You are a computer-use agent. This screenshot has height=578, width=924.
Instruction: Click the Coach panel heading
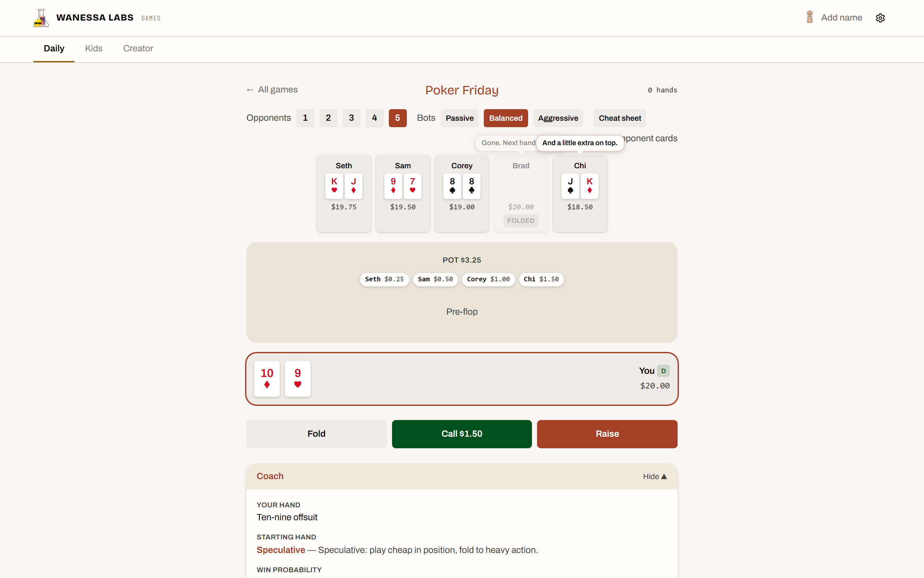coord(270,476)
